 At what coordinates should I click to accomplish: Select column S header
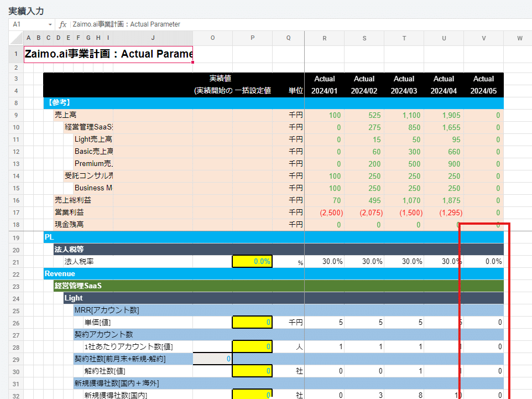tap(364, 38)
